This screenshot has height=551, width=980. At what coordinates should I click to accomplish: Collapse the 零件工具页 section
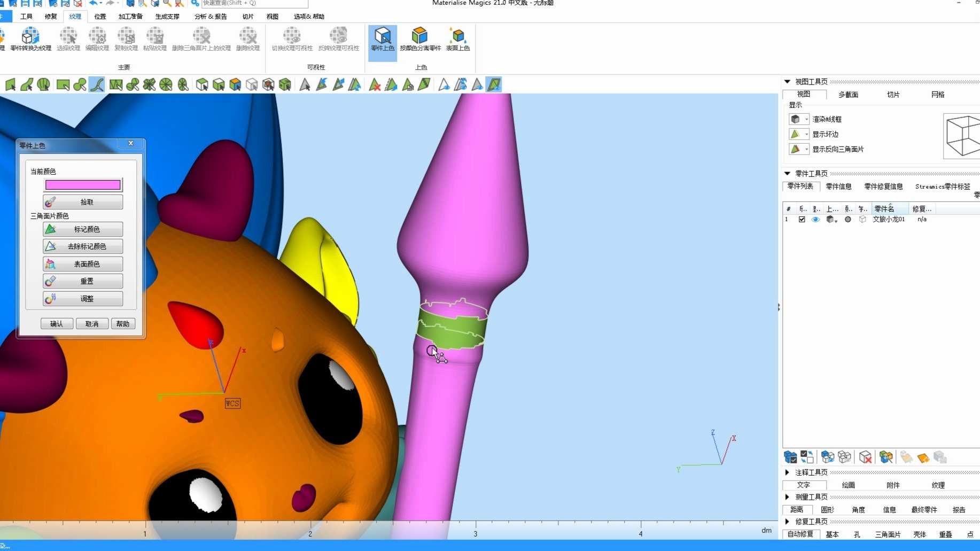click(787, 174)
